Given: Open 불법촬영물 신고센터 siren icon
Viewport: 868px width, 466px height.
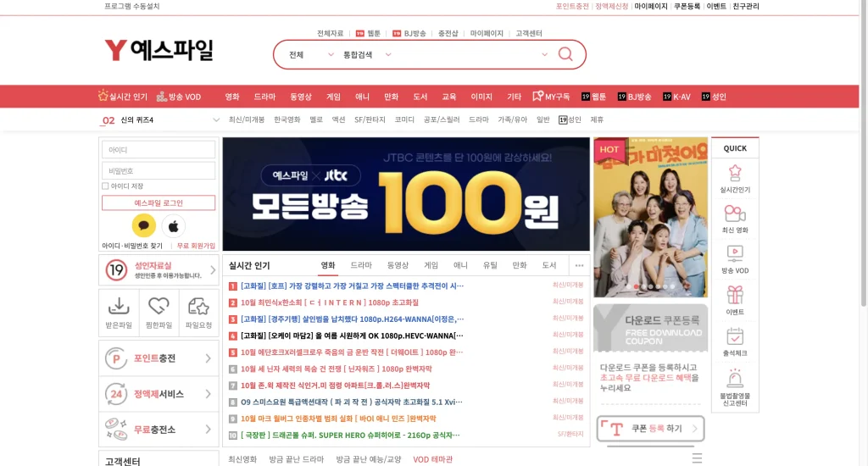Looking at the screenshot, I should point(735,379).
